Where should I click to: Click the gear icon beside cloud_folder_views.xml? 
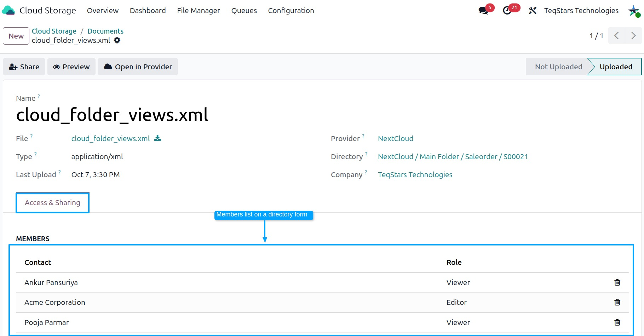coord(117,40)
